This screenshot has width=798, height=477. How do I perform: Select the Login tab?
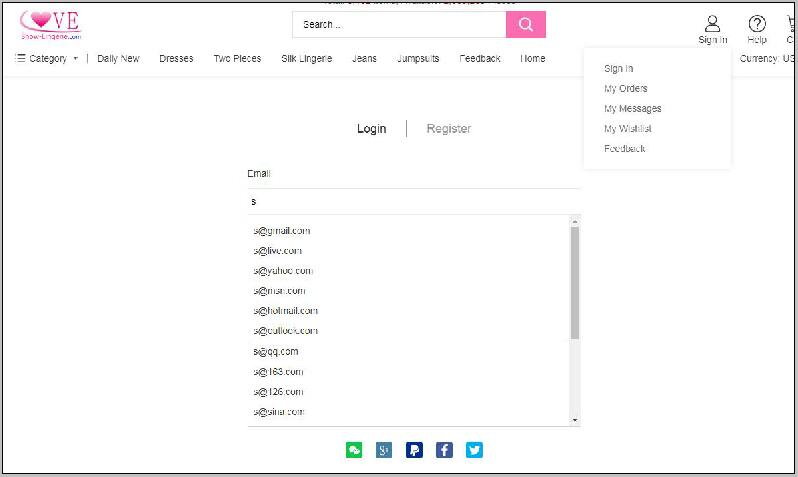(x=371, y=129)
